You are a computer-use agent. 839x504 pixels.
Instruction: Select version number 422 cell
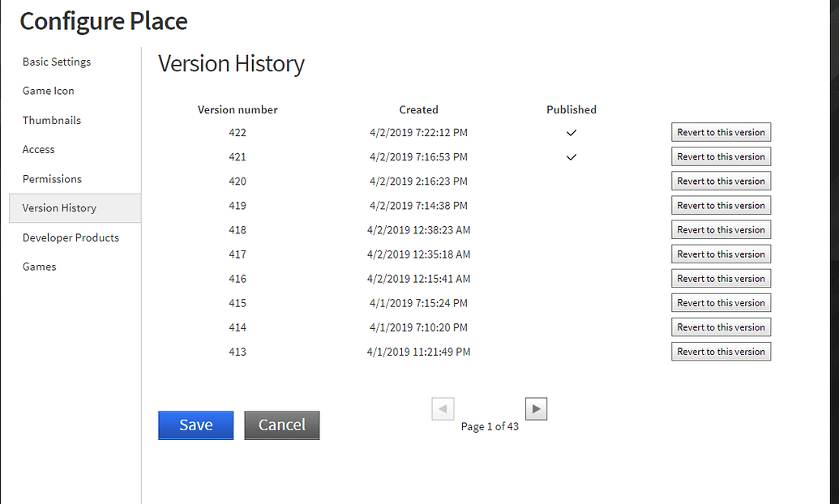(x=238, y=133)
